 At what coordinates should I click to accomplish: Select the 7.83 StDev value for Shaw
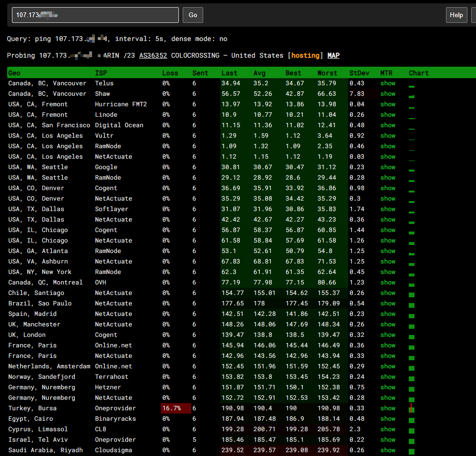[x=357, y=94]
